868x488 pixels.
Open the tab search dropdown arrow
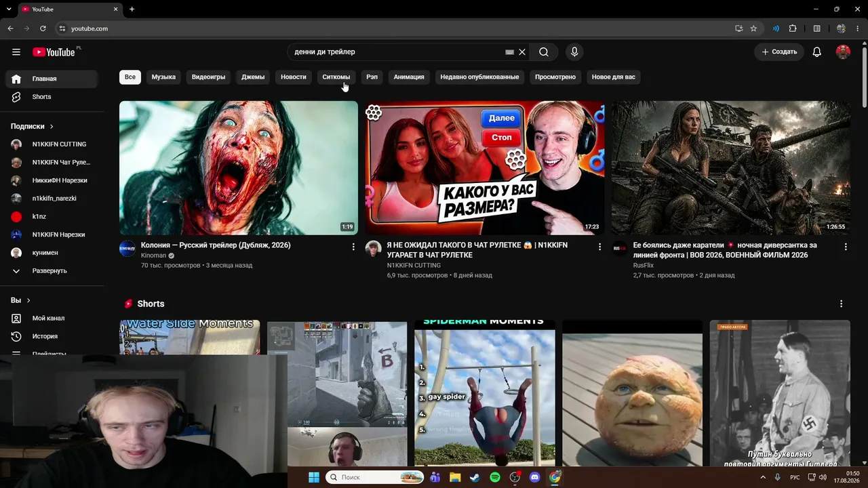[7, 9]
